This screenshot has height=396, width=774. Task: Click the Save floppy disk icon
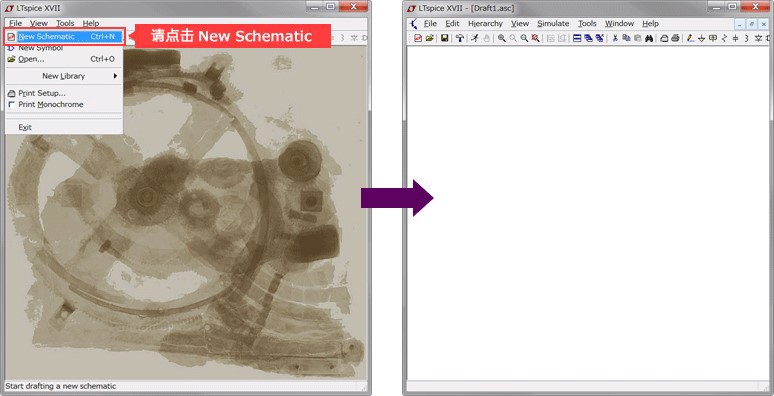(444, 38)
